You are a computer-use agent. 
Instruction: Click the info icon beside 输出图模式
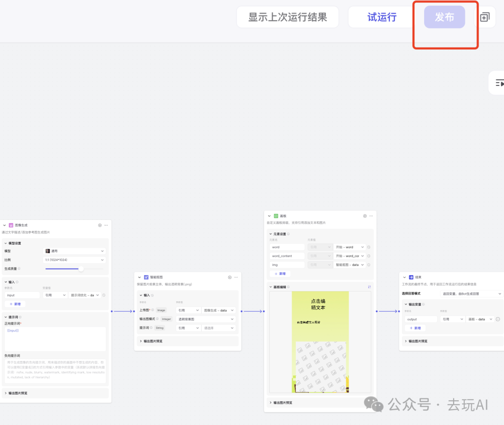pos(158,319)
